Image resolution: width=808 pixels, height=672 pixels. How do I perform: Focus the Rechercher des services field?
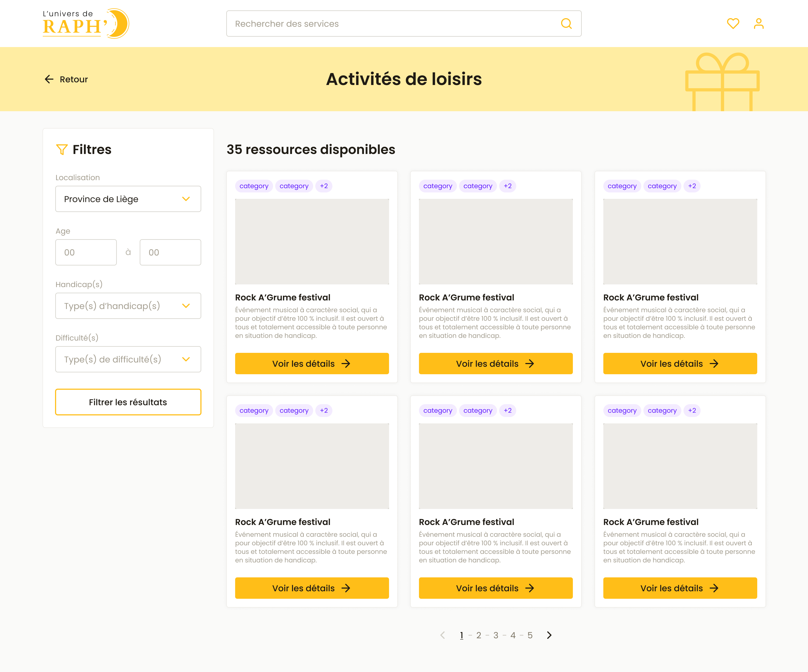point(393,24)
